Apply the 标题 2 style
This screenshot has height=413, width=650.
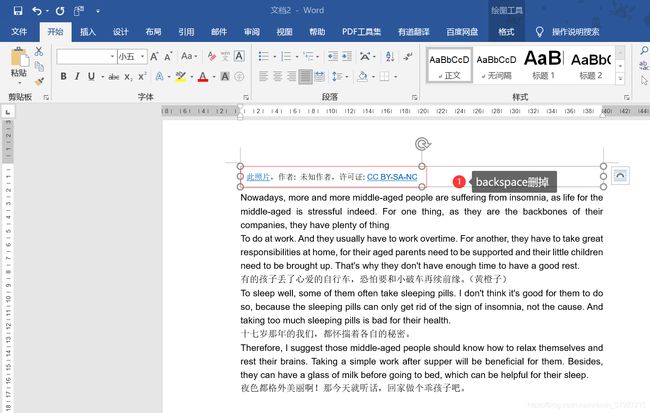point(591,66)
